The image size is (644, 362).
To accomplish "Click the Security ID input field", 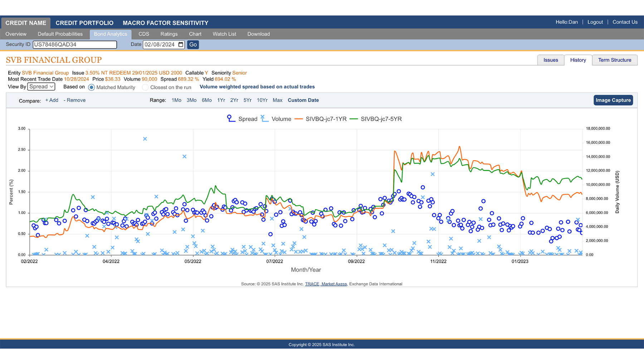I will click(x=75, y=45).
